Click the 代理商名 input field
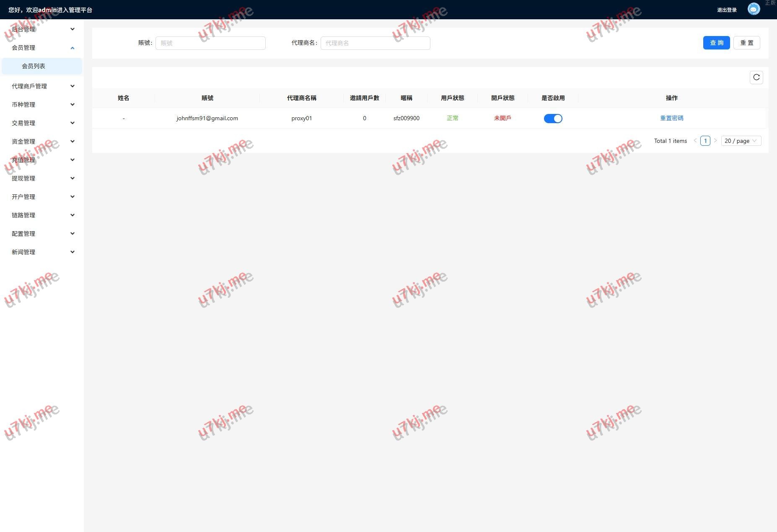This screenshot has width=777, height=532. pyautogui.click(x=375, y=43)
